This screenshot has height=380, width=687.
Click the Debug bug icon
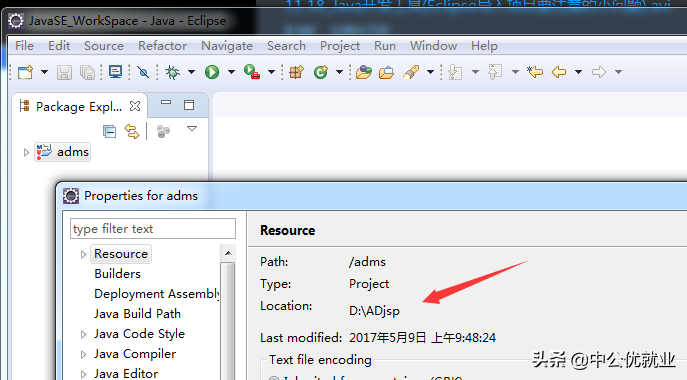172,72
